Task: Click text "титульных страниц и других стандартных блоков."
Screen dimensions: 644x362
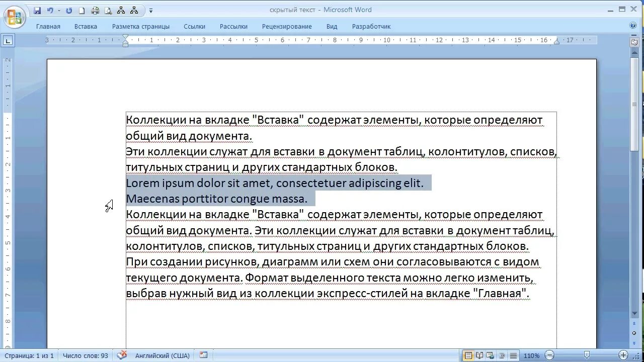Action: [x=262, y=167]
